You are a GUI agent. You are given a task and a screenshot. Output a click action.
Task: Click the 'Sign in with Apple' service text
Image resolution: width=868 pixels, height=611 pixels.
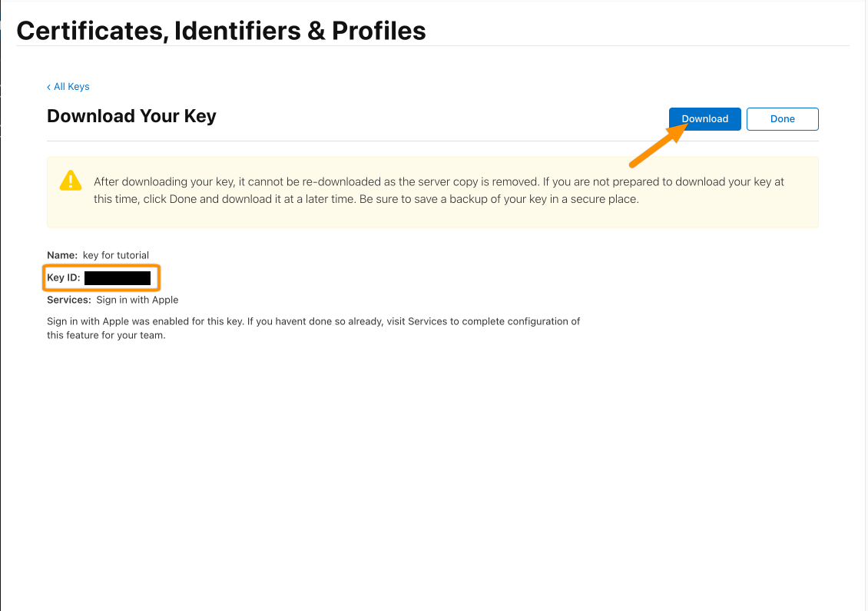point(137,300)
